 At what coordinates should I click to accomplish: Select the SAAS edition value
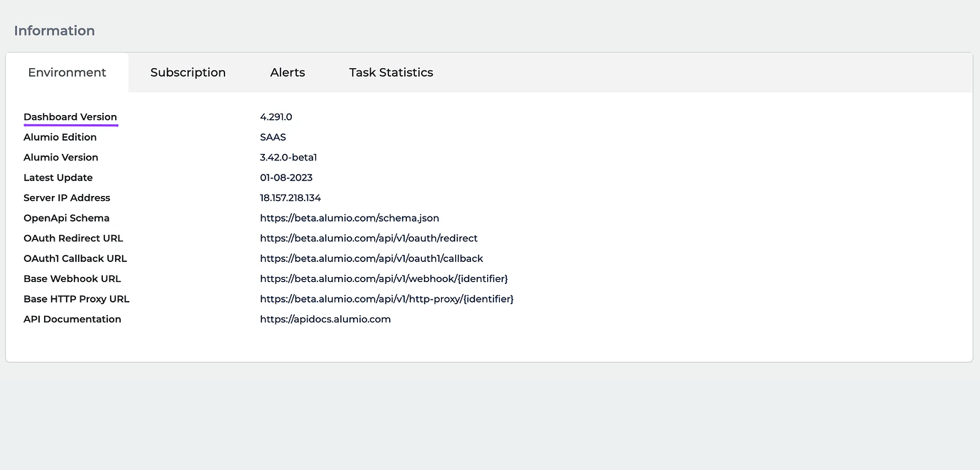[273, 137]
